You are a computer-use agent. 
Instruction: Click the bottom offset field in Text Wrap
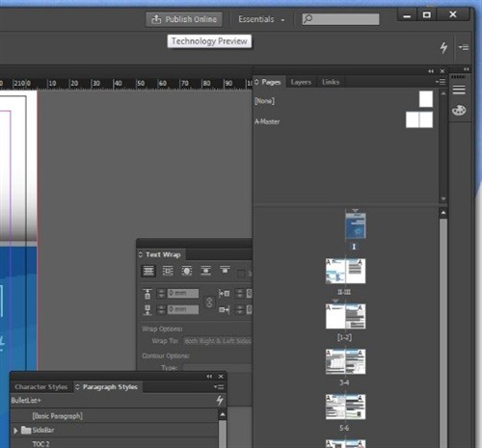tap(183, 309)
